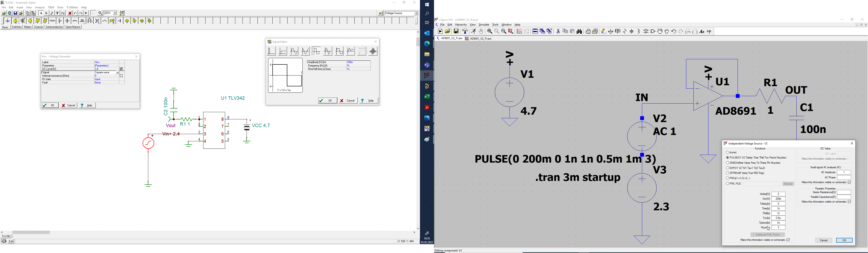Click the zoom-out magnifier in LTspice toolbar
The image size is (868, 253).
(504, 31)
